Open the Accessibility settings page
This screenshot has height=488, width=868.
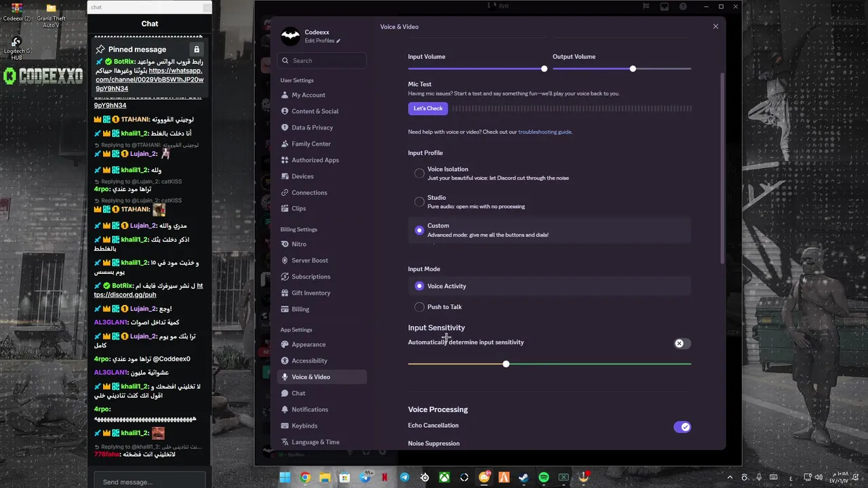coord(322,361)
